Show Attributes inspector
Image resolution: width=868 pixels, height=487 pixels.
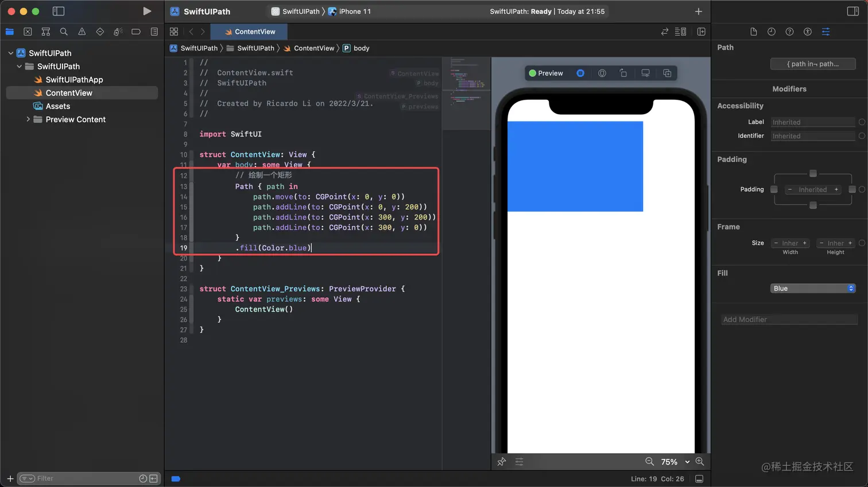click(x=826, y=32)
